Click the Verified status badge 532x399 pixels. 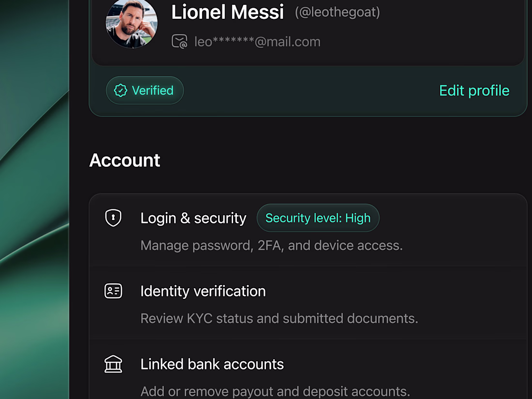(x=145, y=90)
